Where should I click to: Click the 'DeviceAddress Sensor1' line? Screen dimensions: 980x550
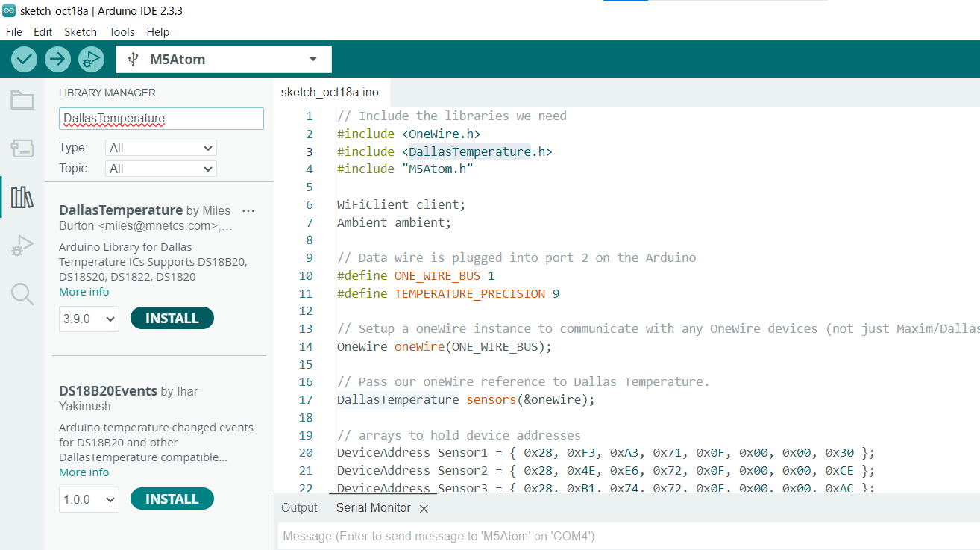[606, 453]
